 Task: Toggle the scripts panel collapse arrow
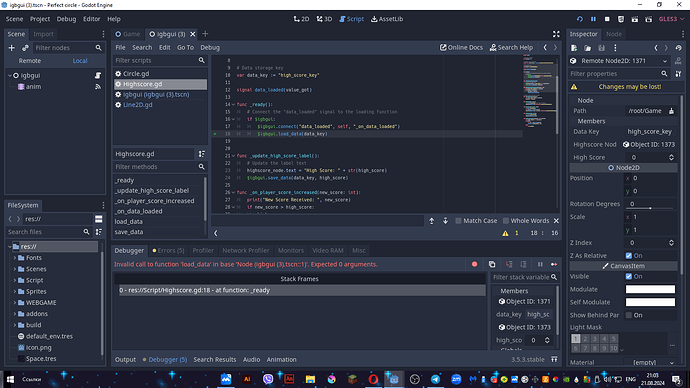pyautogui.click(x=216, y=233)
